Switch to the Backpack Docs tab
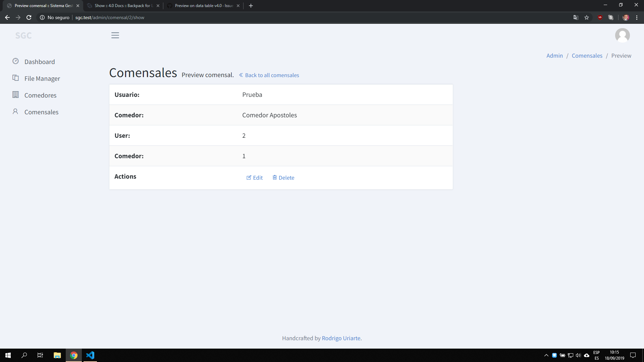The height and width of the screenshot is (362, 644). coord(122,5)
